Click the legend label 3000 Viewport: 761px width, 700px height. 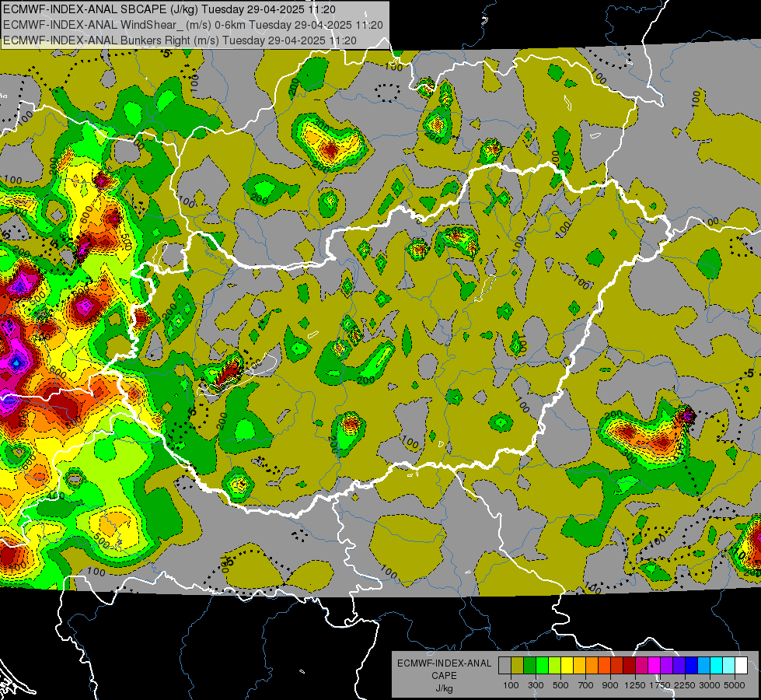[710, 685]
